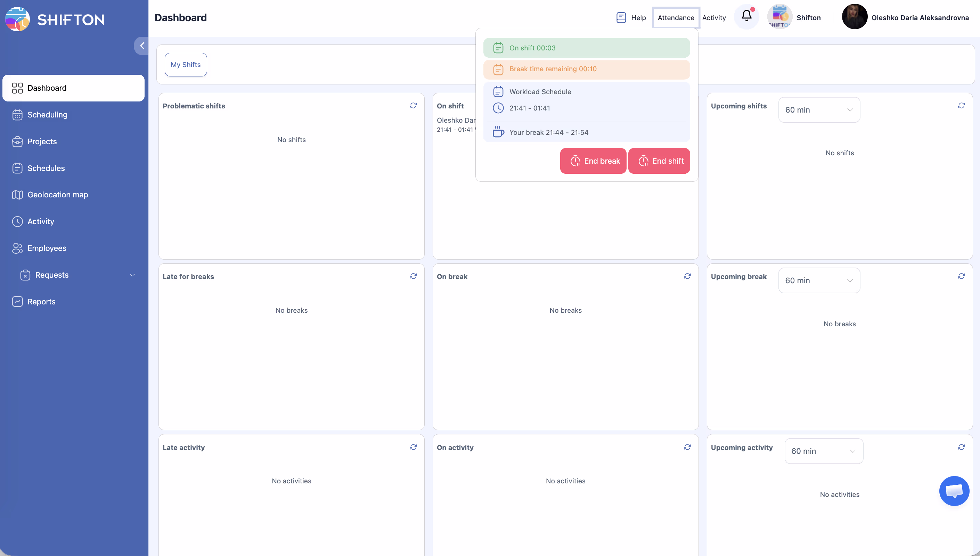Refresh the Upcoming activity panel
980x556 pixels.
961,447
